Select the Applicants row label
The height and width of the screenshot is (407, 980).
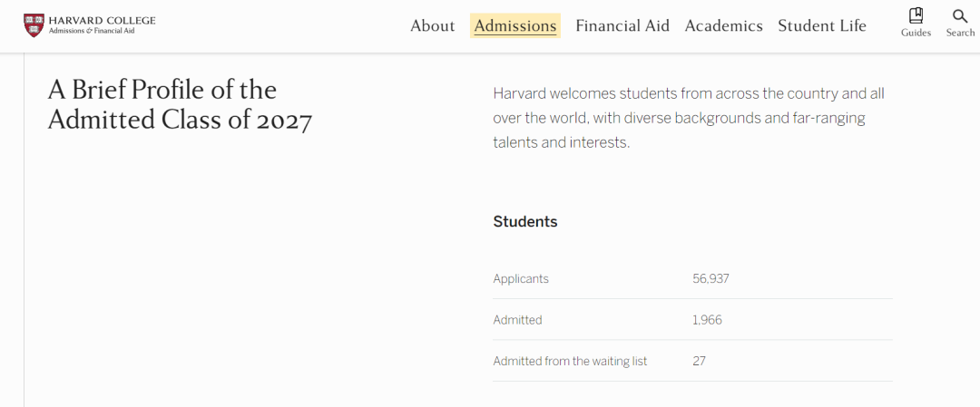tap(521, 279)
